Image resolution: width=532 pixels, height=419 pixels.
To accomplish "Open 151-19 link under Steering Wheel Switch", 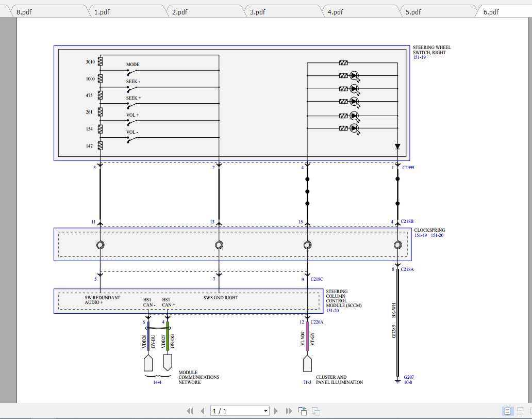I will tap(419, 58).
